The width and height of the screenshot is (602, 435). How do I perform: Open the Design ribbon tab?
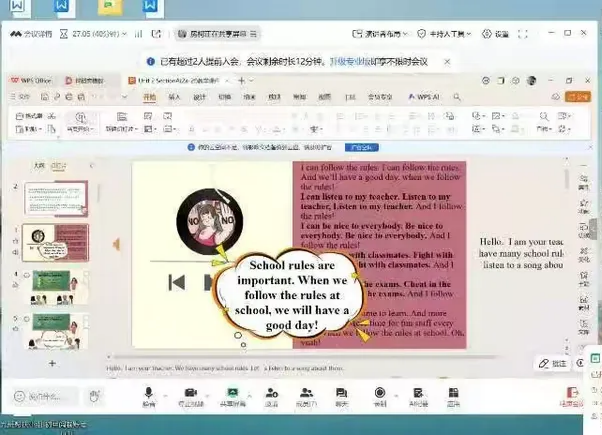(199, 97)
